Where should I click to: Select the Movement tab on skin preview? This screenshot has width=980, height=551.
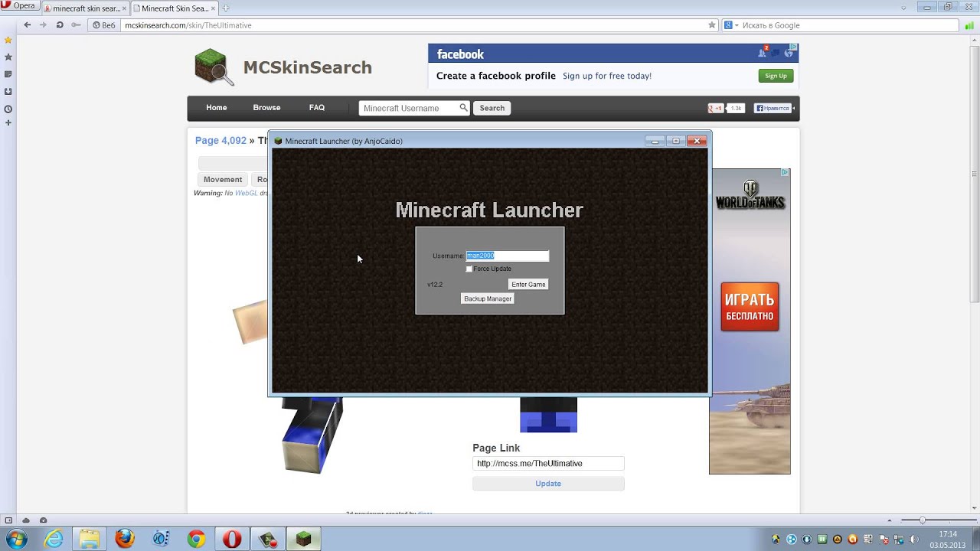point(223,180)
